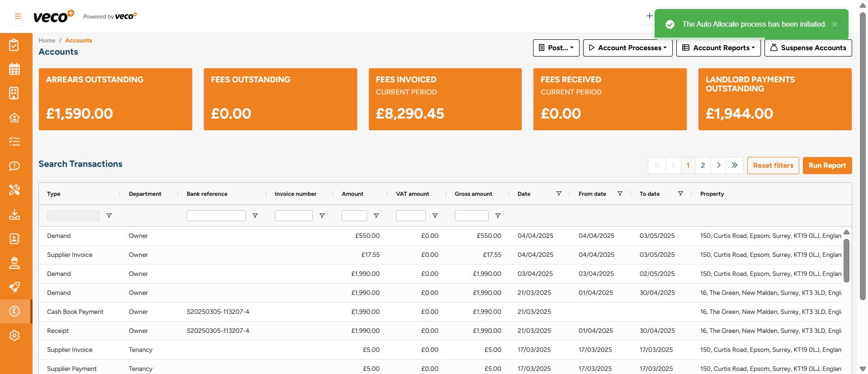Select the settings gear in sidebar
This screenshot has width=868, height=374.
point(14,336)
